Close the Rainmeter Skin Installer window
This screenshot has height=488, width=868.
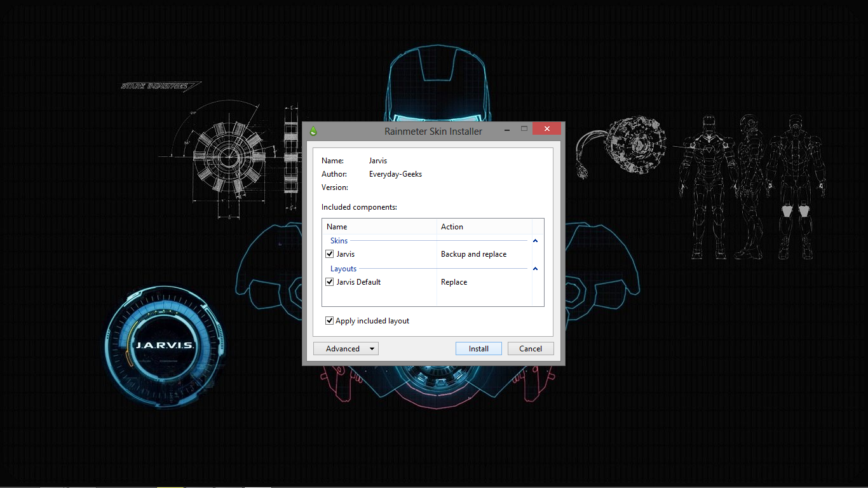(546, 129)
